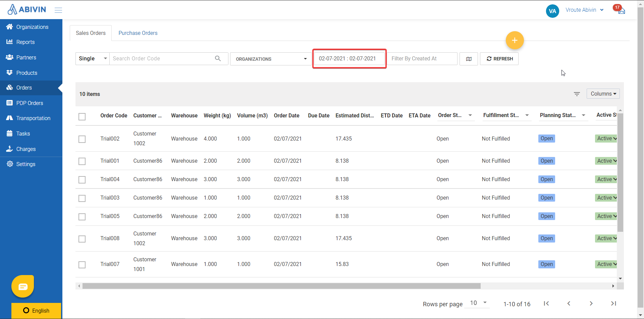Open the 02-07-2021 date range field
Viewport: 644px width, 319px height.
349,59
